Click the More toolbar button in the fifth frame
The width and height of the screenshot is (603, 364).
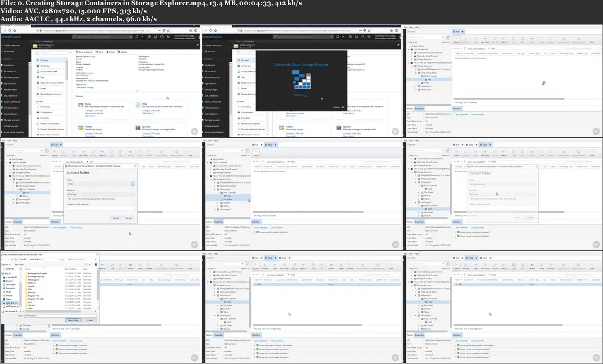[x=256, y=153]
